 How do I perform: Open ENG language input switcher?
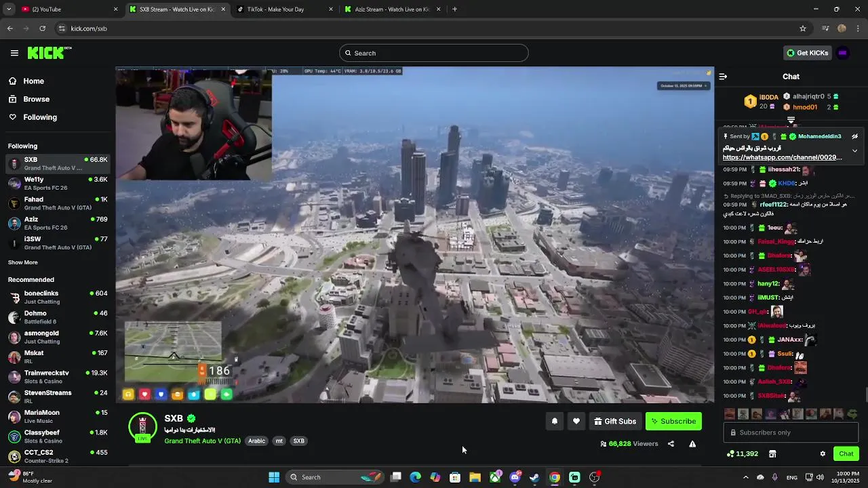pyautogui.click(x=791, y=477)
